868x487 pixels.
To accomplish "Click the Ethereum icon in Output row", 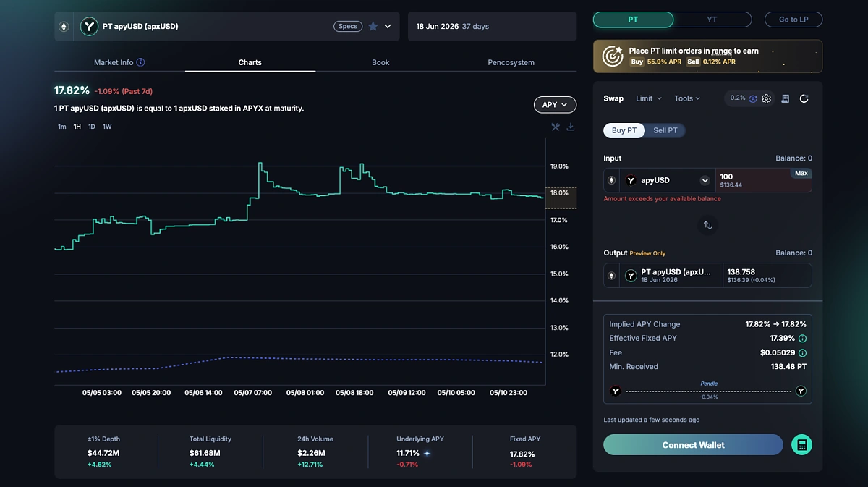I will point(611,276).
